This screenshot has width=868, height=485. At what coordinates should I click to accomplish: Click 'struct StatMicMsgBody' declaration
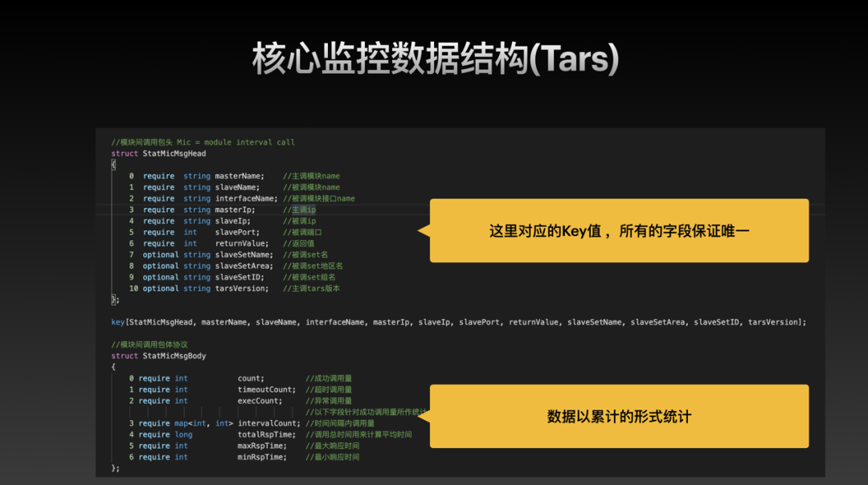(x=158, y=356)
